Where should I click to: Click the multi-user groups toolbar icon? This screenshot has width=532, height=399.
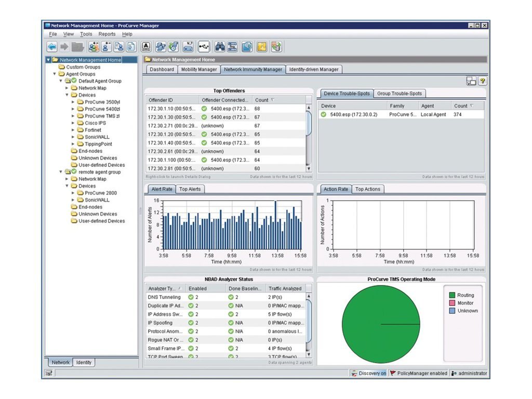94,47
